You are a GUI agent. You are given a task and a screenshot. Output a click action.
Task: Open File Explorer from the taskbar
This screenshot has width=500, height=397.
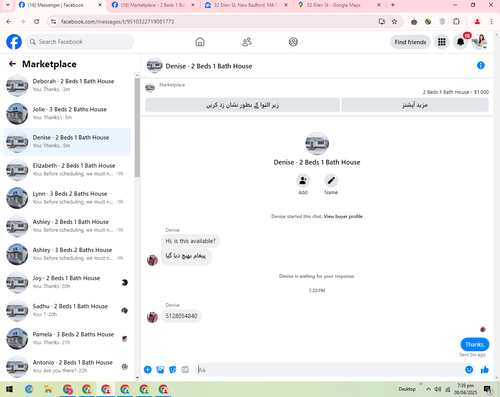coord(48,389)
